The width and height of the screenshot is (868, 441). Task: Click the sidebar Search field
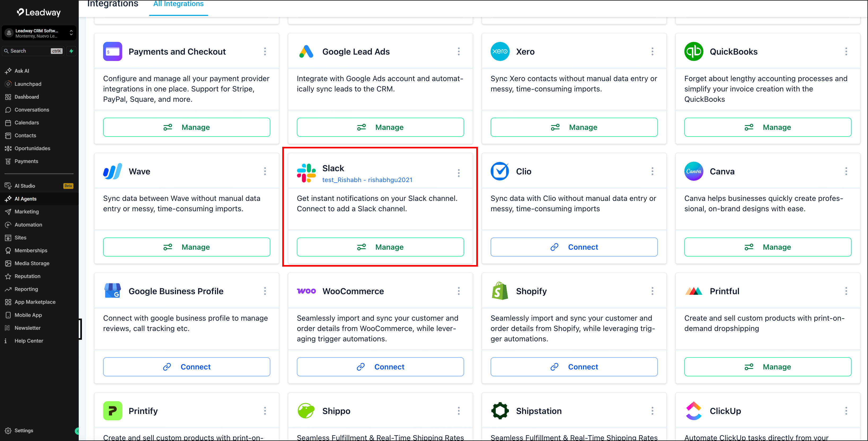tap(33, 51)
